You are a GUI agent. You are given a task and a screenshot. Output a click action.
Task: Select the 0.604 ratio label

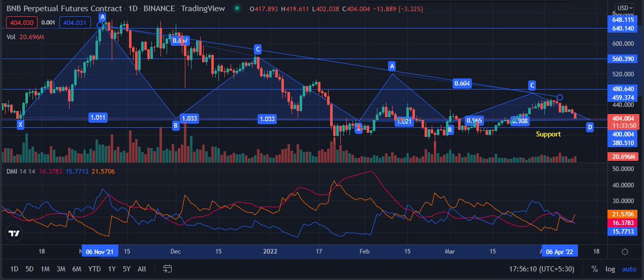(x=462, y=83)
